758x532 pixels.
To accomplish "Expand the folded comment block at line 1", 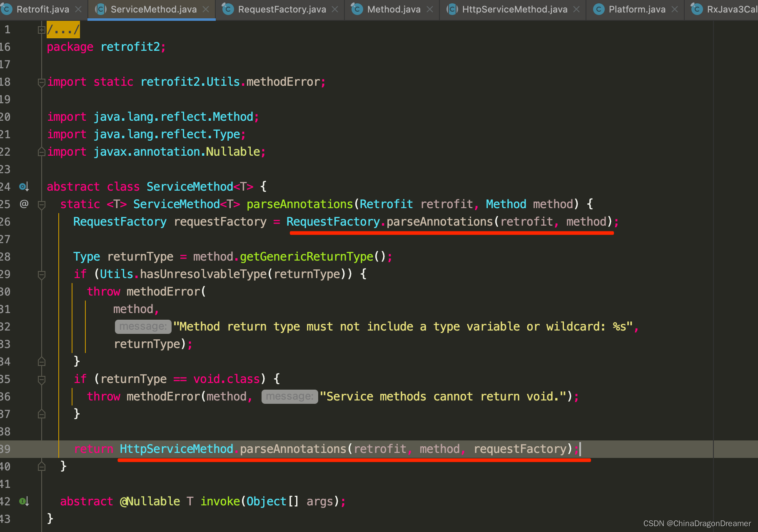I will click(41, 30).
